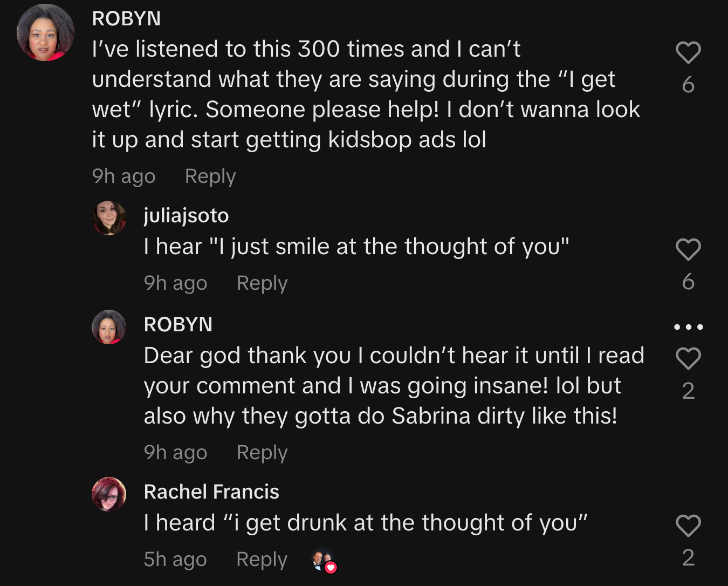Open Rachel Francis's avatar
The image size is (728, 586).
point(109,494)
